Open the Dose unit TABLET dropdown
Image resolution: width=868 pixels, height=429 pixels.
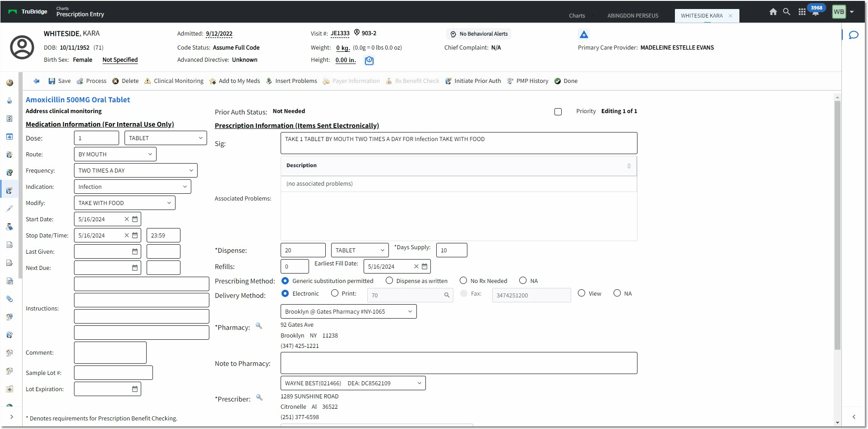[166, 138]
